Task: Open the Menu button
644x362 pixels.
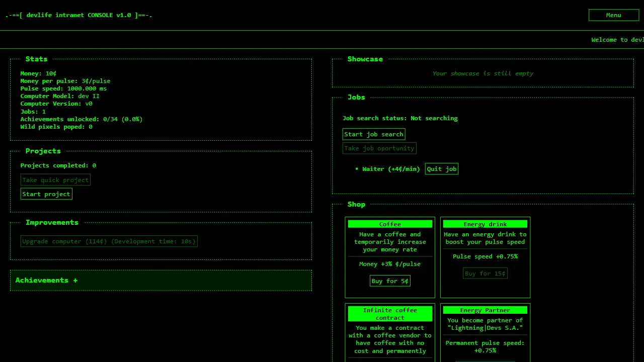Action: click(613, 15)
